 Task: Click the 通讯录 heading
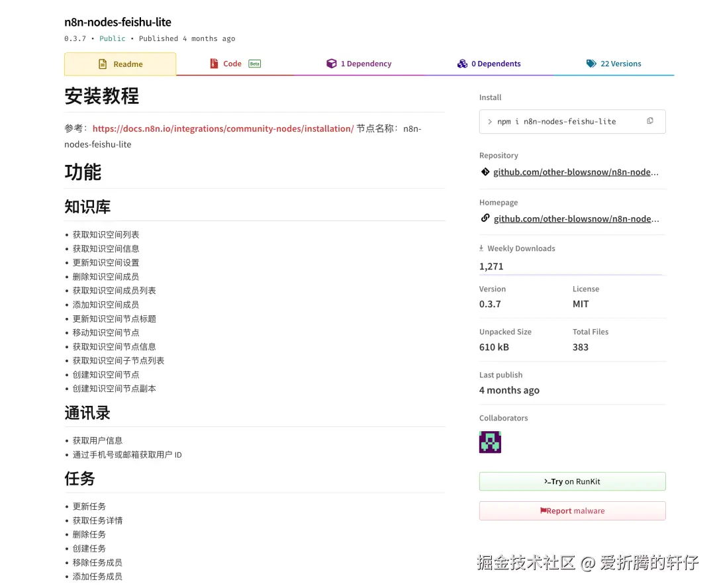pos(87,413)
